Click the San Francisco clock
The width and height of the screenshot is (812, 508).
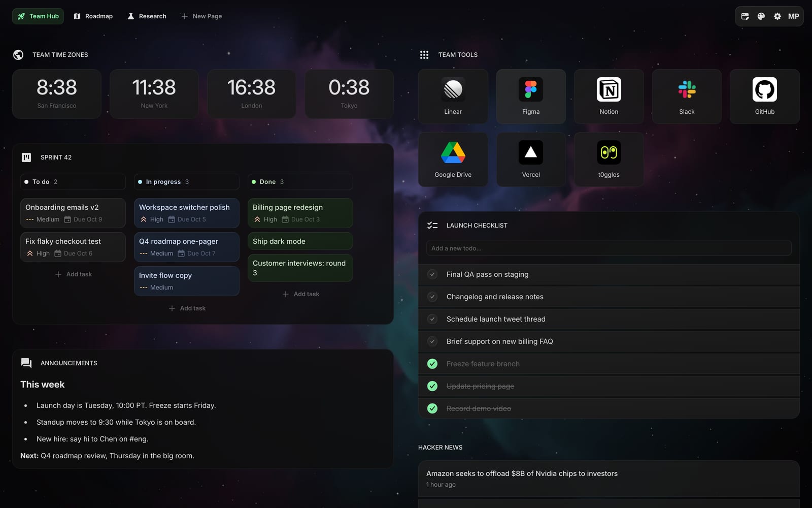tap(57, 94)
